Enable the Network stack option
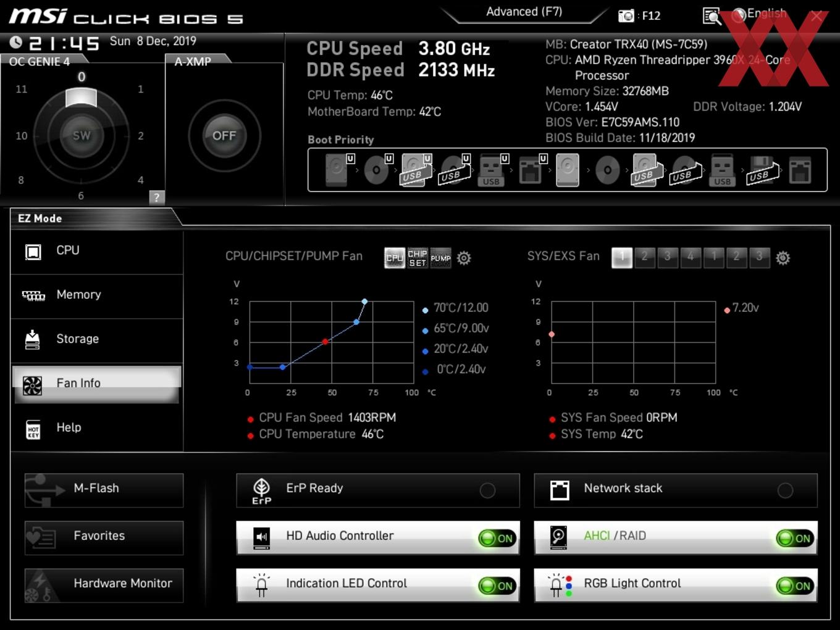This screenshot has height=630, width=840. pos(785,490)
